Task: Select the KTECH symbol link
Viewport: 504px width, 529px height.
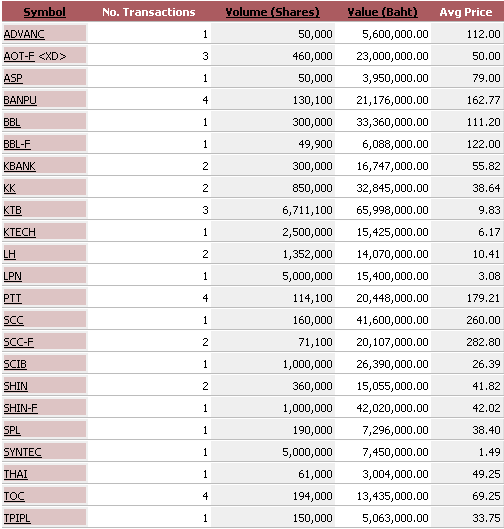Action: tap(20, 232)
